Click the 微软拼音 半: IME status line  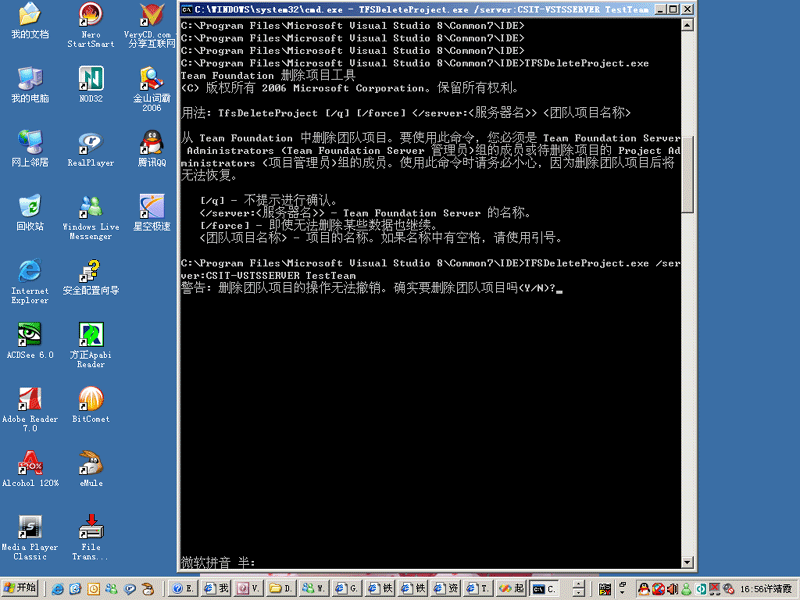click(x=218, y=562)
